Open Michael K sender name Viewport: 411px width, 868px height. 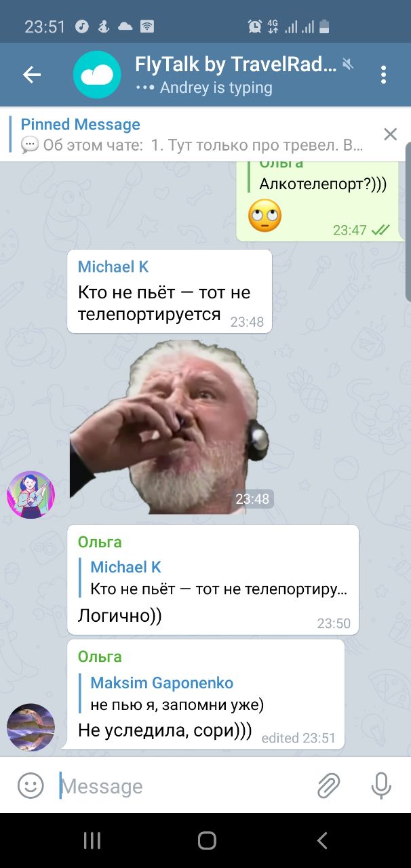tap(113, 267)
